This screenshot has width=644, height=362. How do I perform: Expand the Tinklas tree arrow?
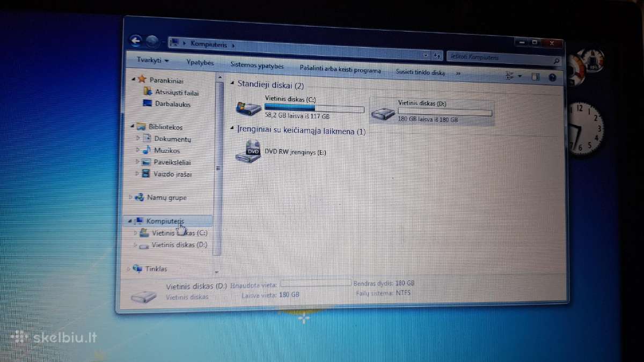point(128,268)
